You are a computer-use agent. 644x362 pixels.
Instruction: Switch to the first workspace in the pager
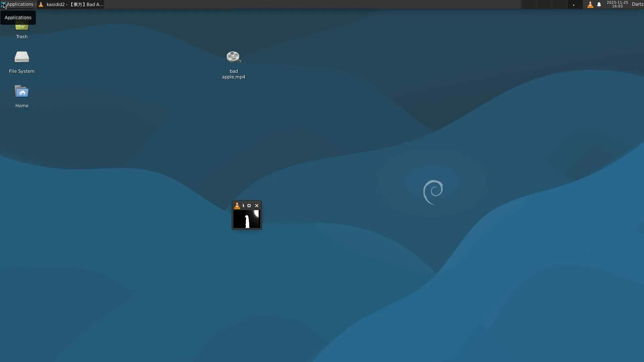(x=529, y=4)
